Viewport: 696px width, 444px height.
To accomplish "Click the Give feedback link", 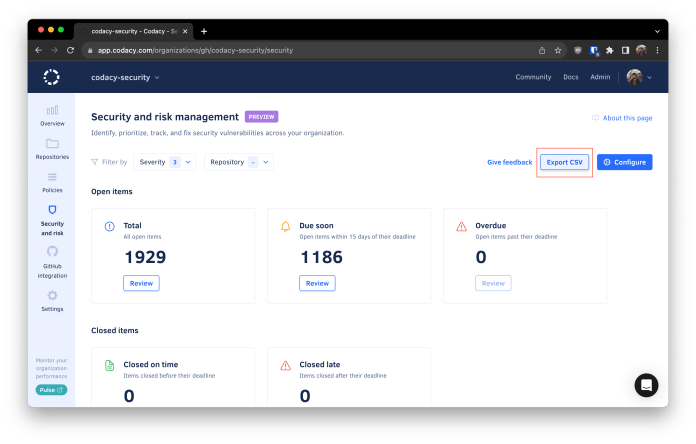I will (510, 162).
